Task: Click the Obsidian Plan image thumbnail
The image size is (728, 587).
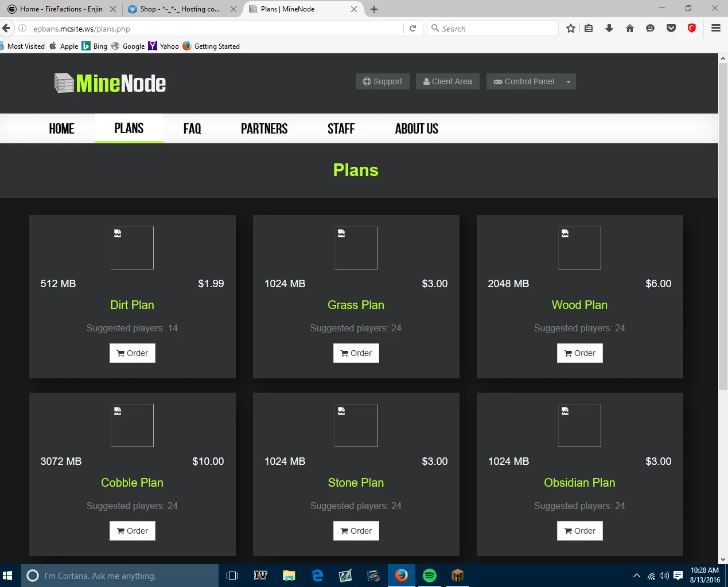Action: (579, 425)
